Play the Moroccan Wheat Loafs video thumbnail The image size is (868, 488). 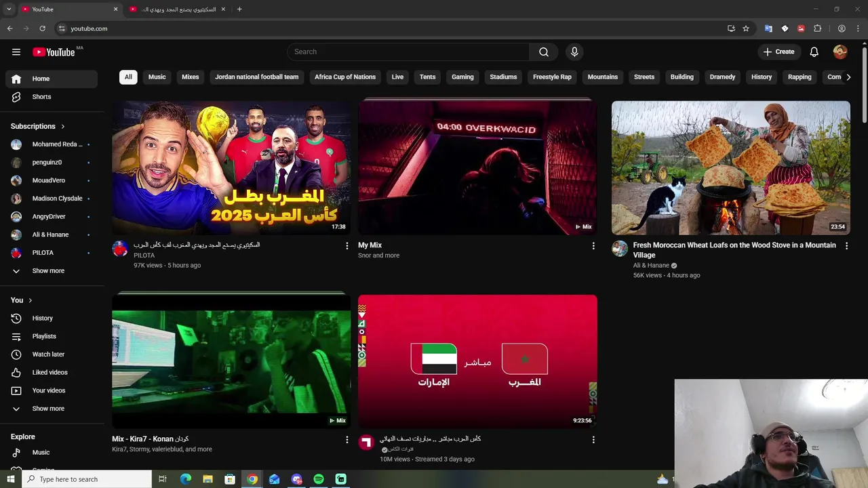730,168
